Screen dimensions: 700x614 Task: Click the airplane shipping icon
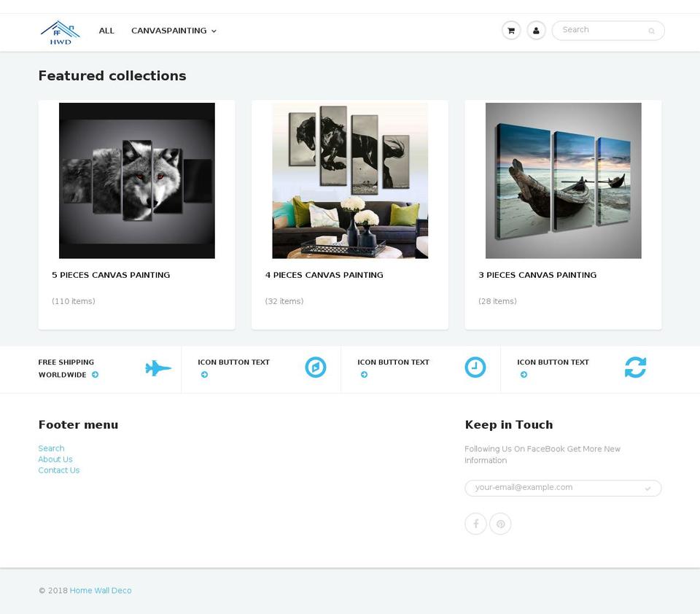coord(158,368)
